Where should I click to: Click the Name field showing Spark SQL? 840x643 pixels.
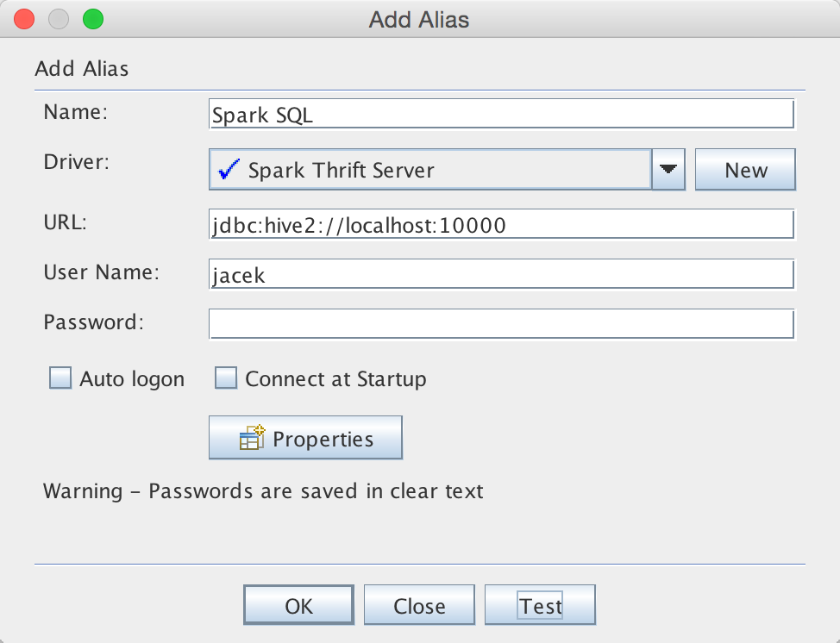[x=500, y=113]
